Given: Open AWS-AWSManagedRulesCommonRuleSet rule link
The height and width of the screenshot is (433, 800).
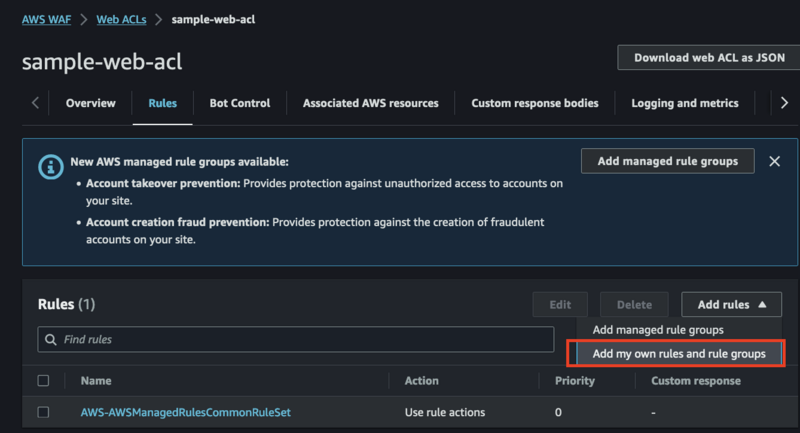Looking at the screenshot, I should (x=186, y=412).
